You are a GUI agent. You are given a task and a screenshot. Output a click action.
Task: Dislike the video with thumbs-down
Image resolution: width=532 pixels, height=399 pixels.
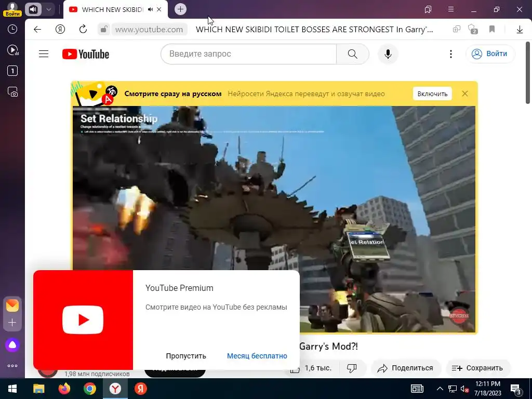(x=352, y=368)
